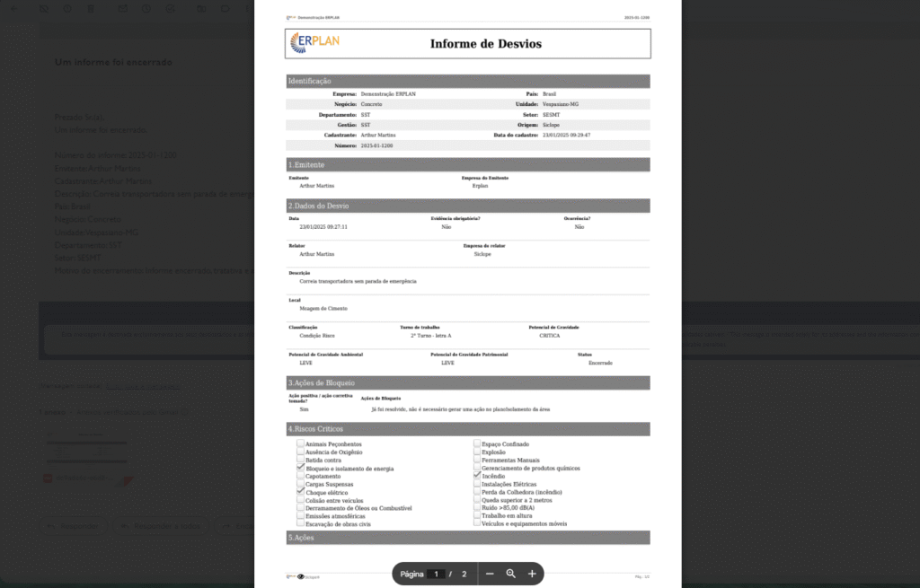Zoom out of the PDF with the minus icon
This screenshot has height=588, width=920.
[490, 574]
